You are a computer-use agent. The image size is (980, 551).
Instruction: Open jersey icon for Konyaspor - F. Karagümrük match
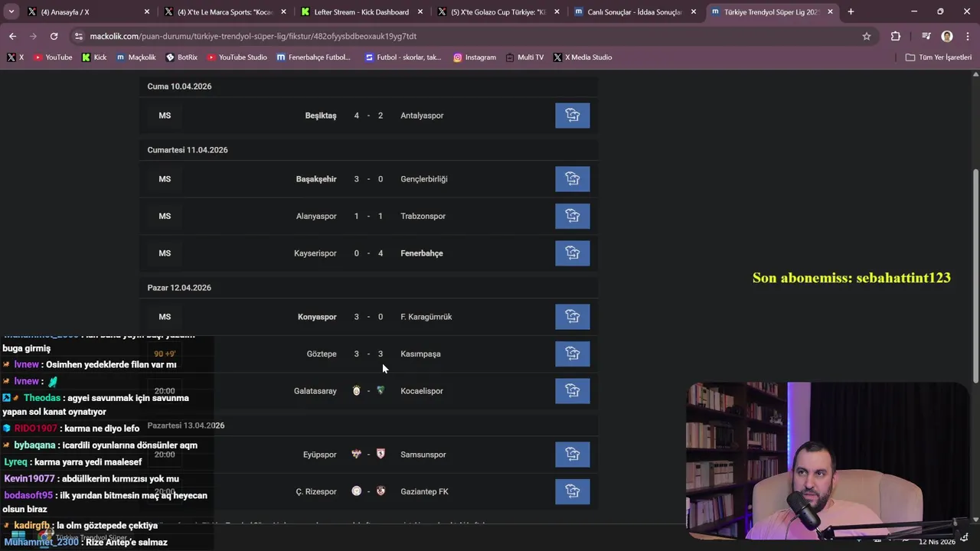(x=573, y=317)
